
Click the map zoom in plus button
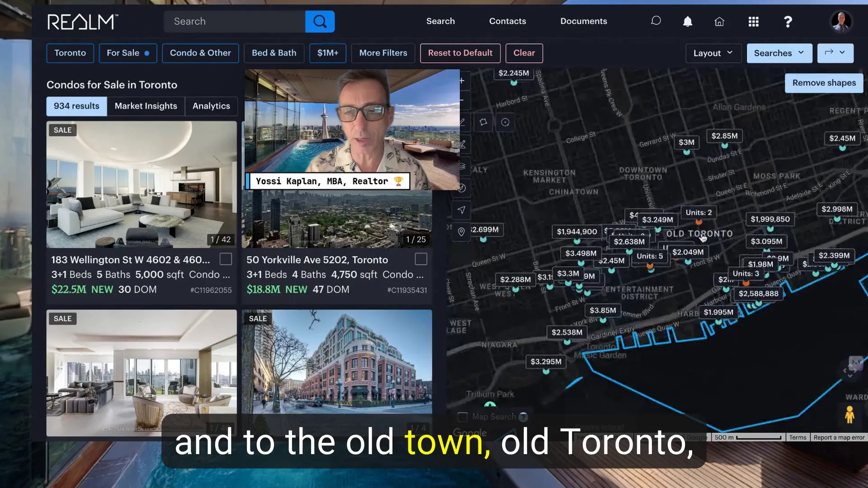pyautogui.click(x=462, y=81)
